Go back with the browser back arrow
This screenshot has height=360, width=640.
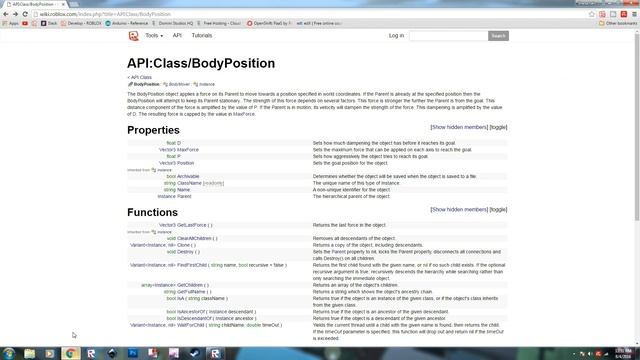click(6, 14)
